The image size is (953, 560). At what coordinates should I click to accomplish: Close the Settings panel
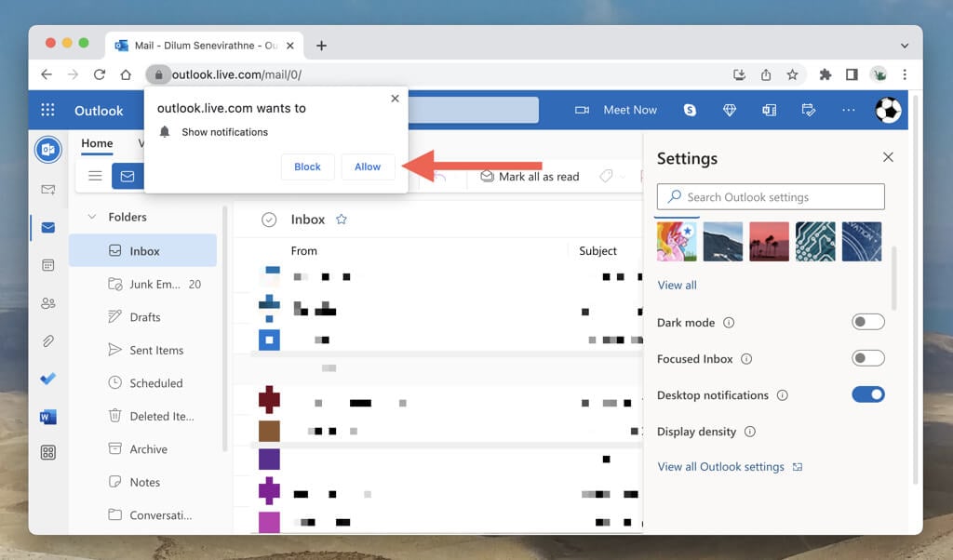pyautogui.click(x=888, y=157)
